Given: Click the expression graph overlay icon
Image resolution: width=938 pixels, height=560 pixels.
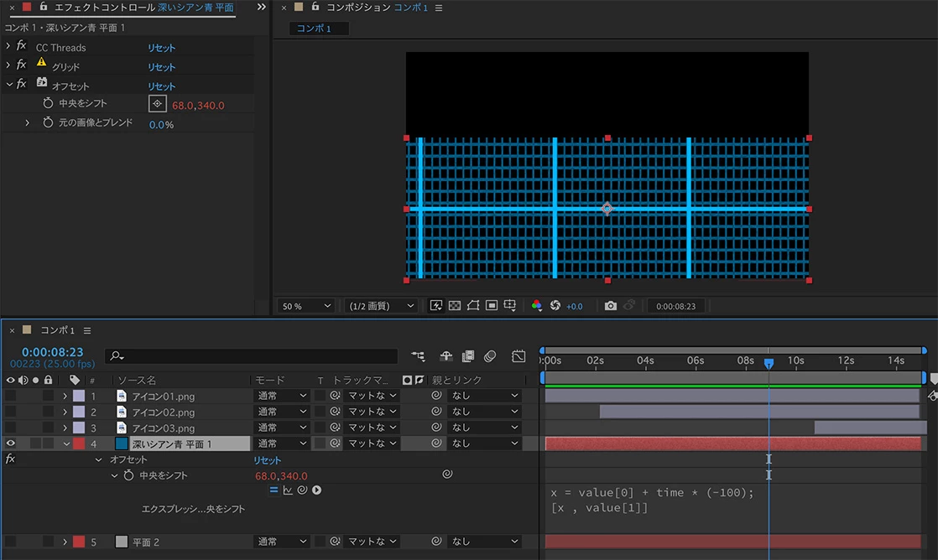Looking at the screenshot, I should (x=288, y=490).
